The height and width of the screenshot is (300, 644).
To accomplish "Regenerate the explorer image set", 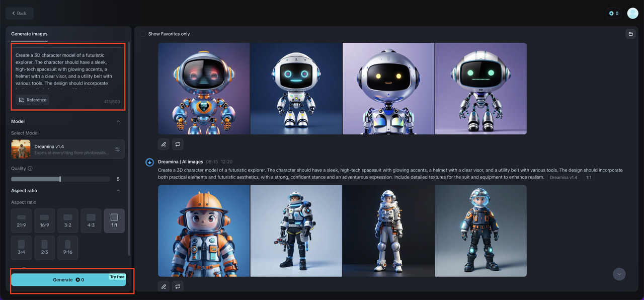I will 178,286.
